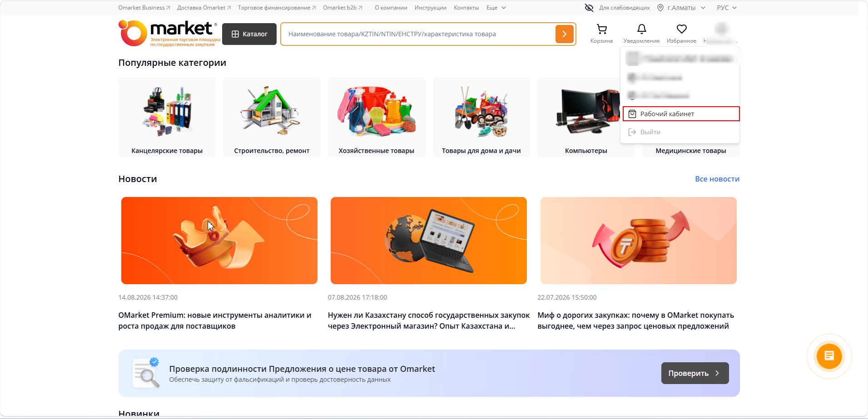Open Инструкции menu item

pyautogui.click(x=431, y=8)
